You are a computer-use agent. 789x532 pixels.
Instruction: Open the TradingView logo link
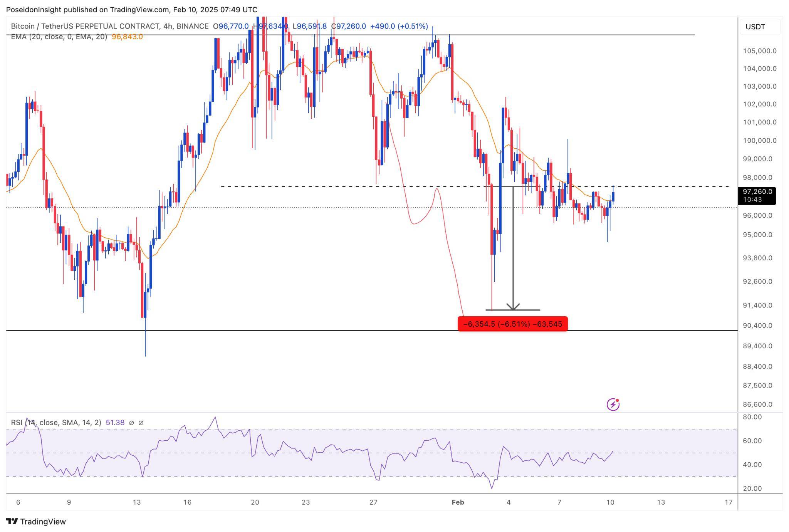pyautogui.click(x=36, y=522)
